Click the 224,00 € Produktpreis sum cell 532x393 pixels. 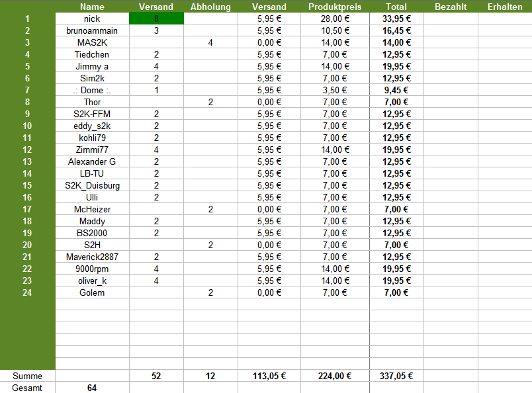(335, 376)
